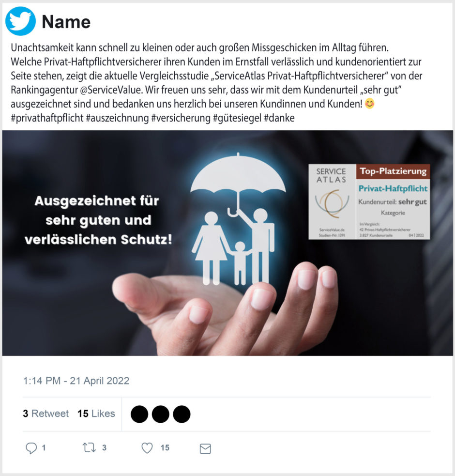Open the account Name profile

[66, 22]
